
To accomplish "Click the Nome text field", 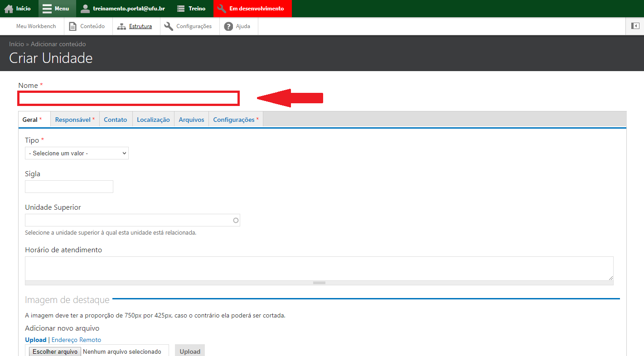I will pyautogui.click(x=128, y=98).
